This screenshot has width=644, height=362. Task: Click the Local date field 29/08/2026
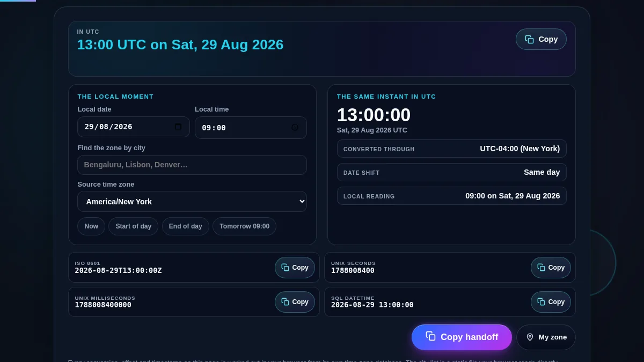tap(134, 127)
